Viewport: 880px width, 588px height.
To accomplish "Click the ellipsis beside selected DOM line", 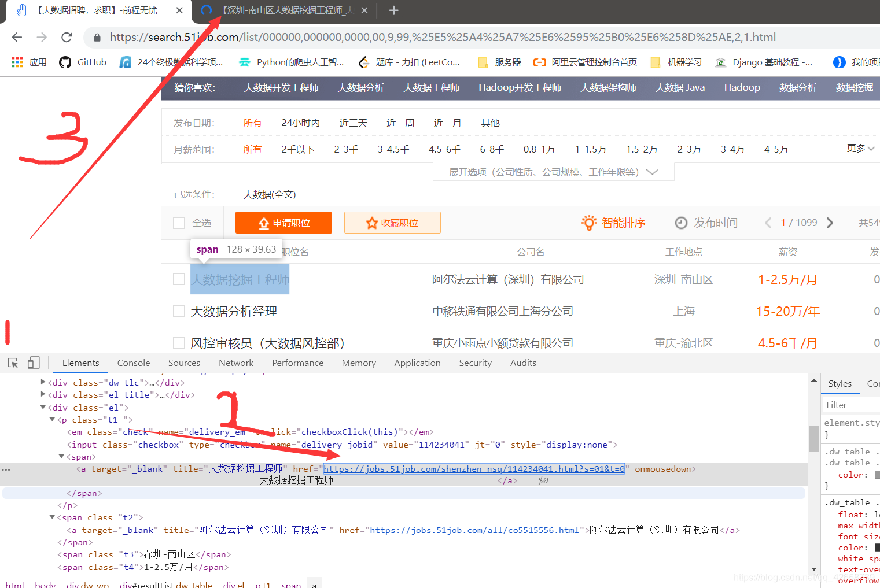I will click(6, 469).
